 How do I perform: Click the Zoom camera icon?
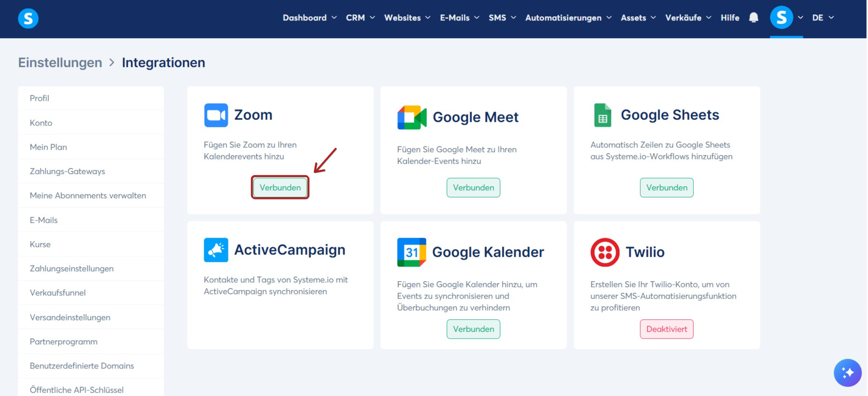point(216,115)
